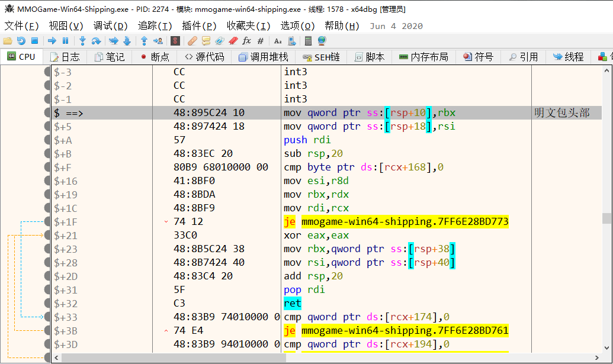Viewport: 613px width, 364px height.
Task: Open the Calculator icon
Action: pyautogui.click(x=308, y=41)
